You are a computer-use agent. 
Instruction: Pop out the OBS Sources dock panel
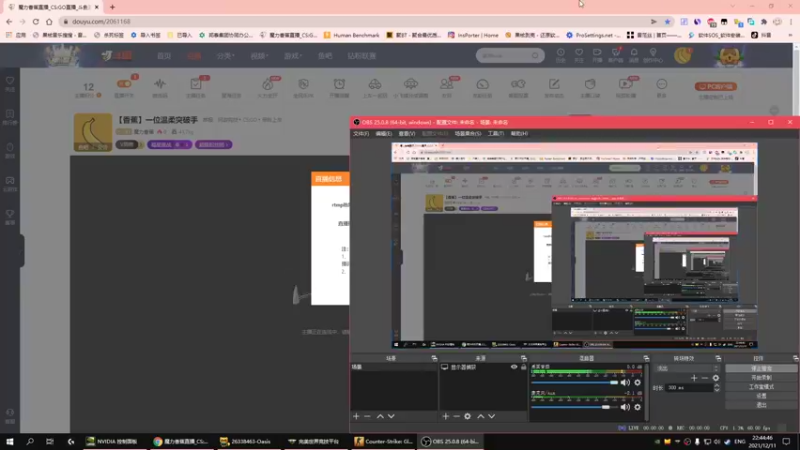523,358
